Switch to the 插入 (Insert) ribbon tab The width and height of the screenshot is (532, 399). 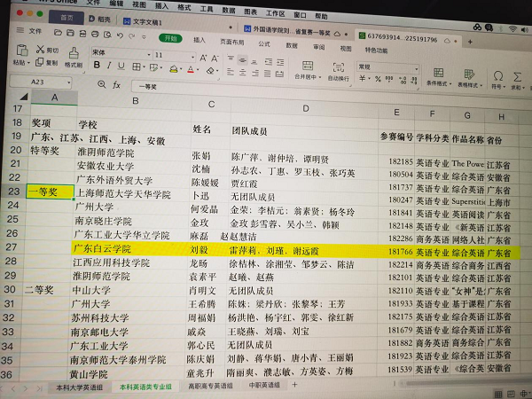(199, 40)
